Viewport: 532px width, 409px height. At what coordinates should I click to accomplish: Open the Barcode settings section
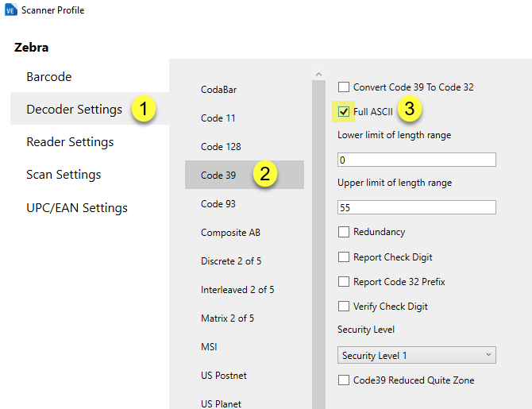(x=49, y=77)
